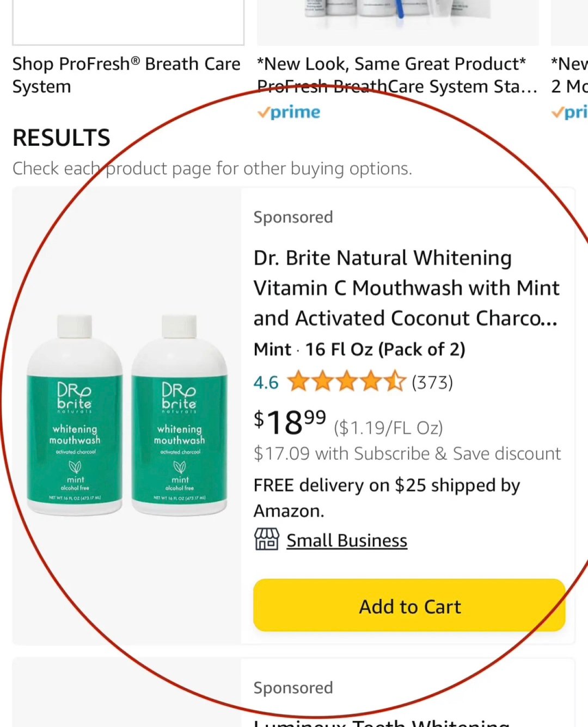Click the star rating icons
This screenshot has height=727, width=588.
point(347,381)
